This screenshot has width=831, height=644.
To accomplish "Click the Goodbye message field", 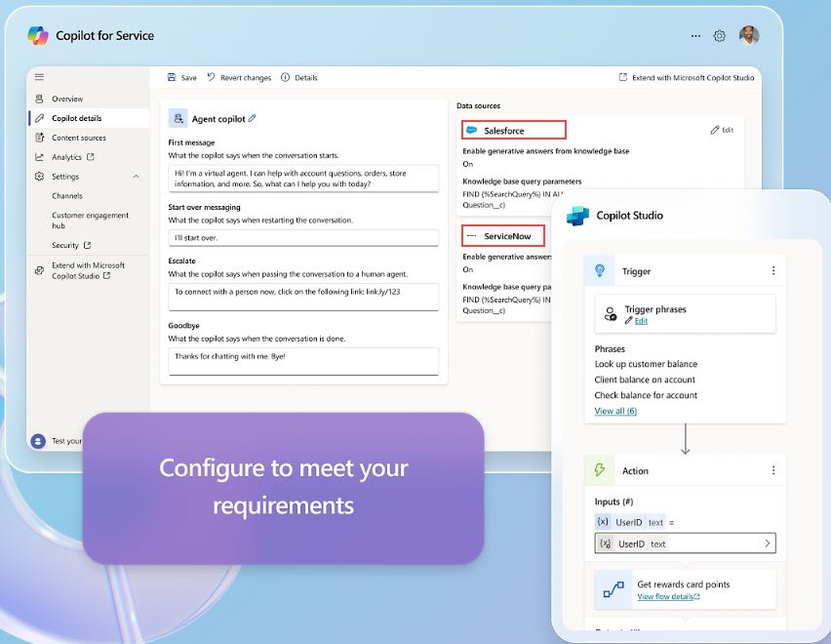I will [x=303, y=361].
